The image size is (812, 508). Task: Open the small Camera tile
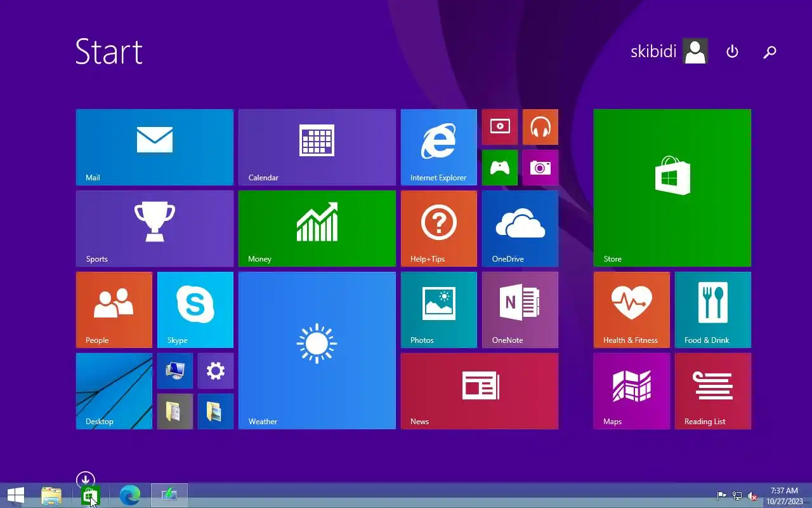pyautogui.click(x=540, y=168)
